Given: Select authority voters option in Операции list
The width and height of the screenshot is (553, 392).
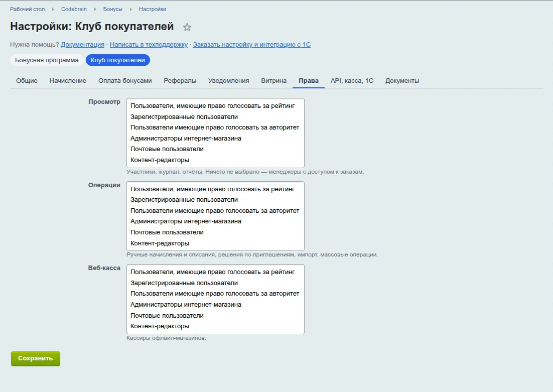Looking at the screenshot, I should (x=215, y=211).
